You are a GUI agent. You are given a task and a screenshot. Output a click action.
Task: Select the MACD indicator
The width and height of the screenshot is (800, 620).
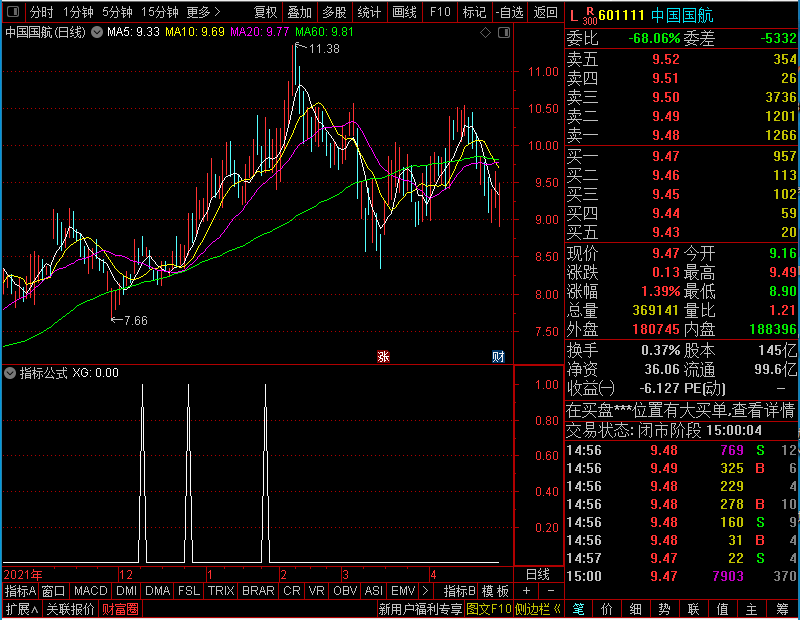(x=90, y=591)
